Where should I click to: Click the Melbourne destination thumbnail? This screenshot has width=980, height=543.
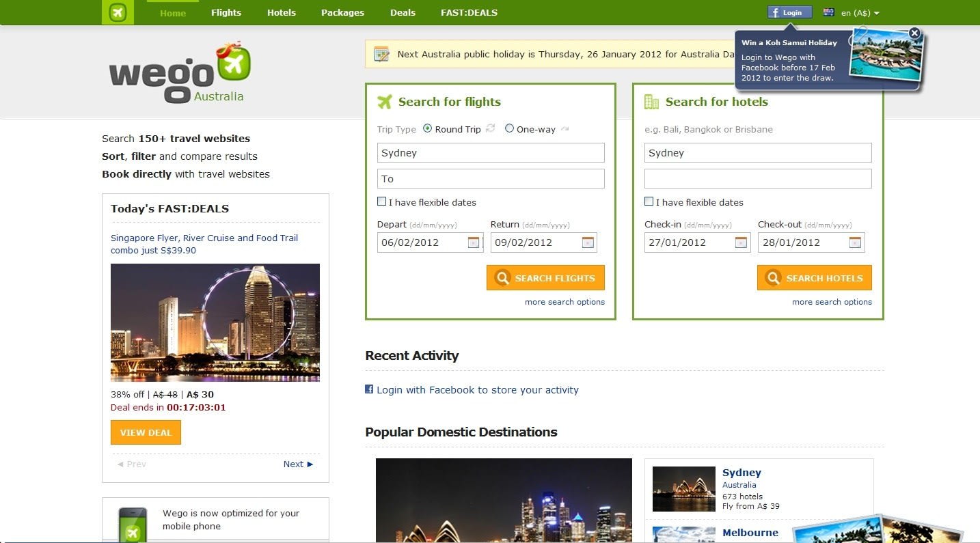pos(684,535)
